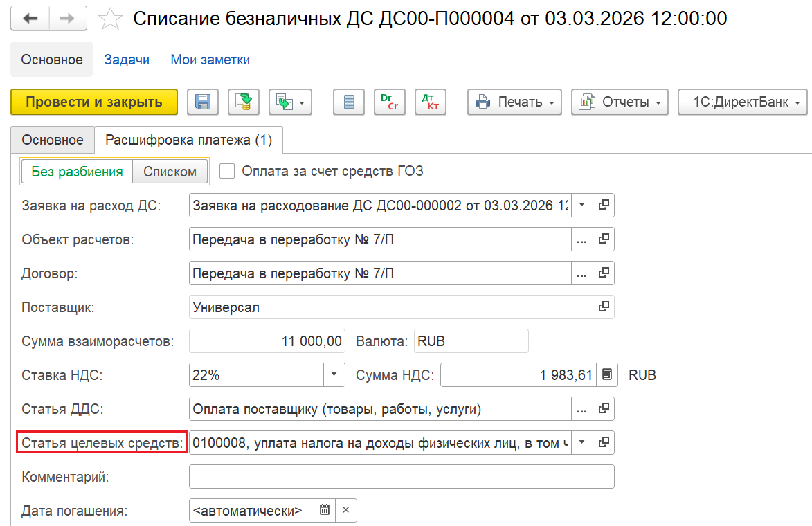This screenshot has height=526, width=812.
Task: Choose Объект расчетов via ellipsis button
Action: click(582, 239)
